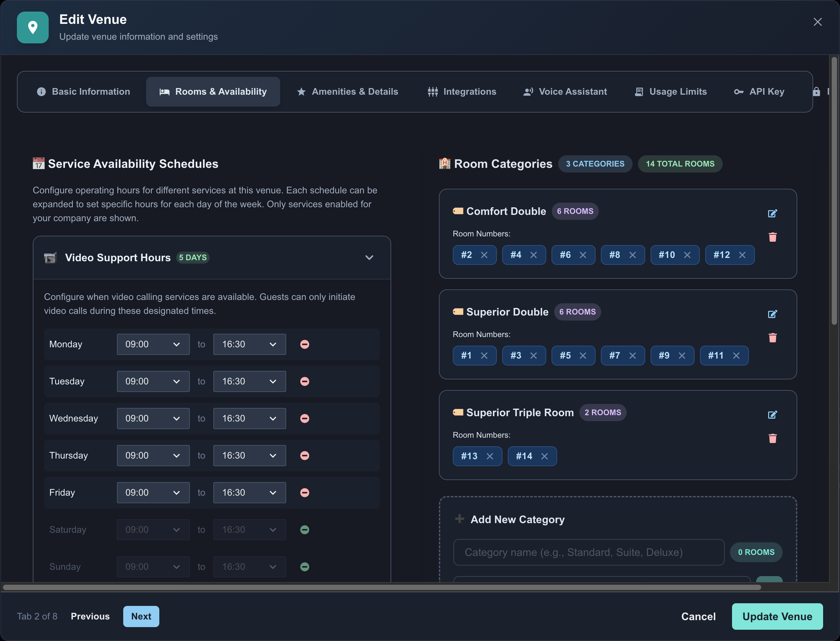
Task: Open Voice Assistant tab
Action: (x=565, y=92)
